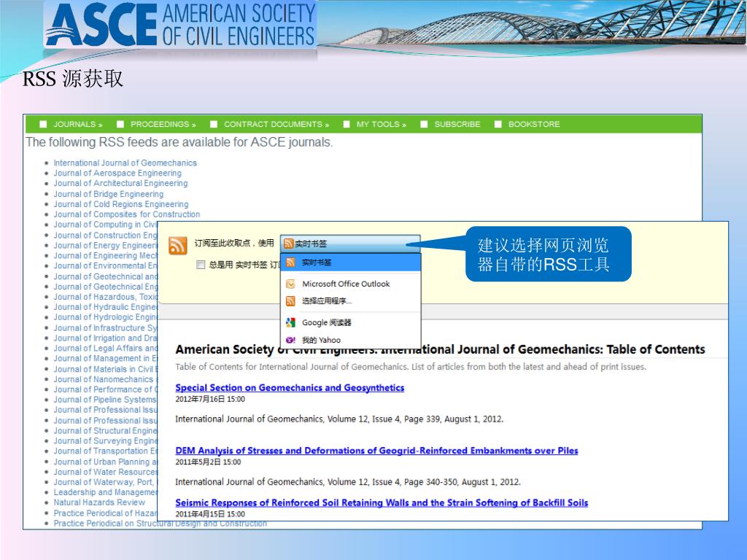This screenshot has height=560, width=747.
Task: Open Journal of Materials in Civil feed
Action: coord(105,369)
